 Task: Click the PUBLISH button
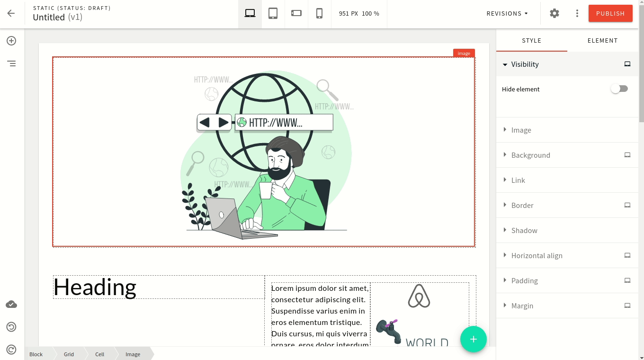pos(610,13)
